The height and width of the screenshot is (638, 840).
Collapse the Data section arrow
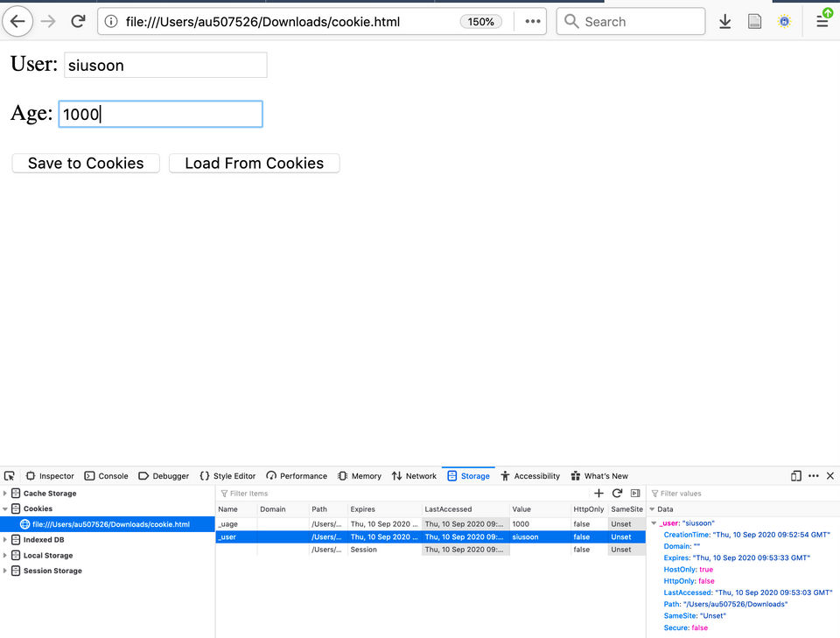(652, 508)
